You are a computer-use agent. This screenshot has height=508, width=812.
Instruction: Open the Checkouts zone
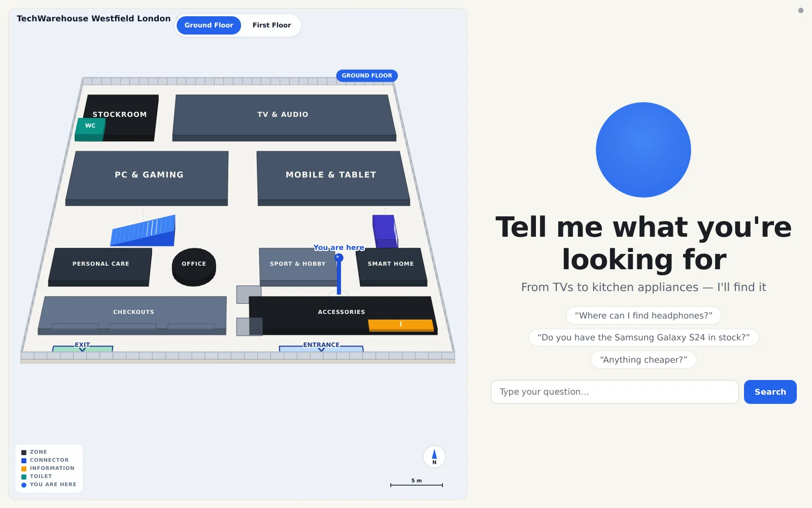(133, 314)
